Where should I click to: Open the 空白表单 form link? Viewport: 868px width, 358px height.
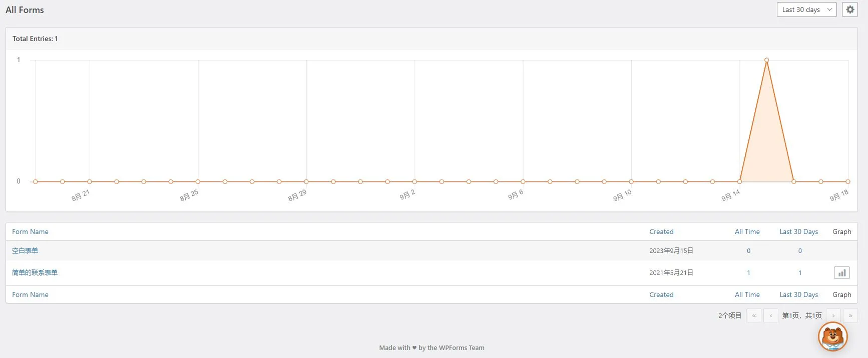pos(25,250)
